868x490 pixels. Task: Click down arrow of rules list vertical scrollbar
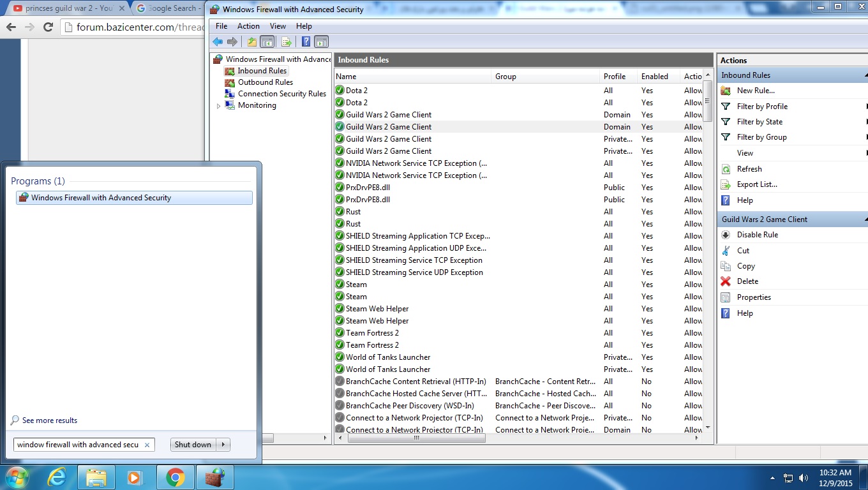[x=708, y=427]
